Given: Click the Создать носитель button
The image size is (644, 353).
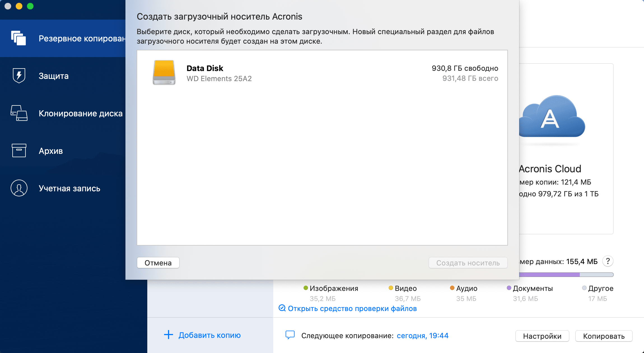Looking at the screenshot, I should tap(468, 263).
